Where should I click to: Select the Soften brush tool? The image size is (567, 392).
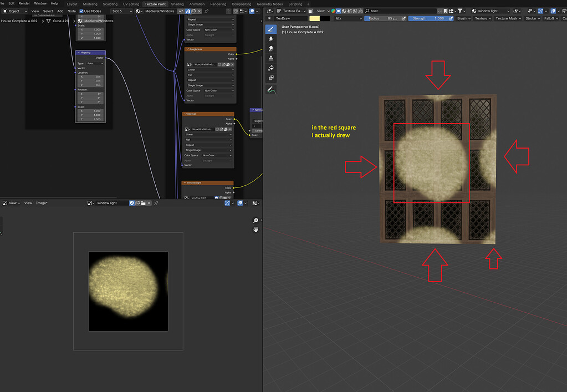click(271, 38)
